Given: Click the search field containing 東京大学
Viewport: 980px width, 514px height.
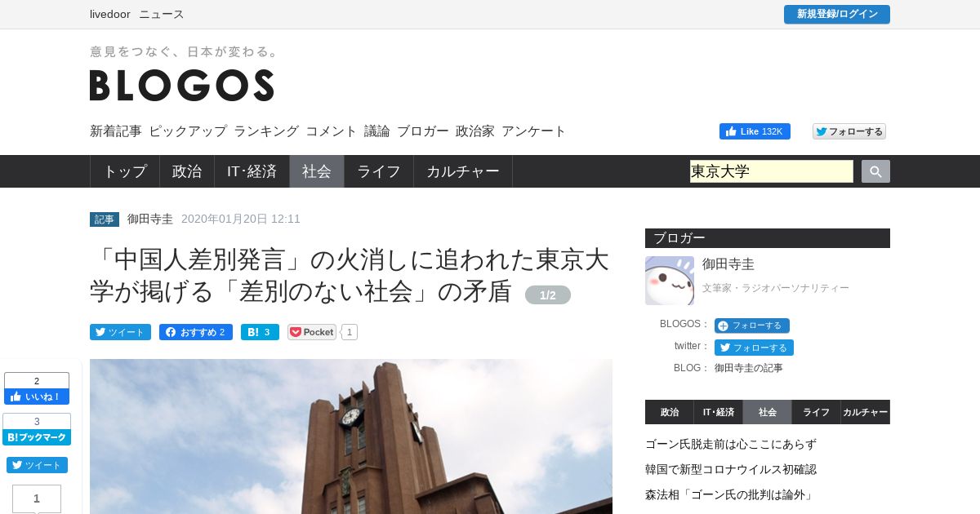Looking at the screenshot, I should click(772, 171).
